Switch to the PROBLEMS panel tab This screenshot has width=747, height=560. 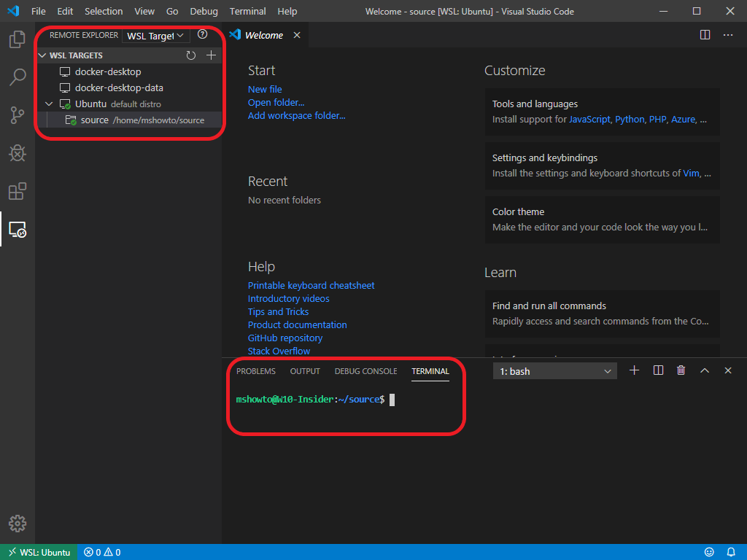pyautogui.click(x=256, y=371)
